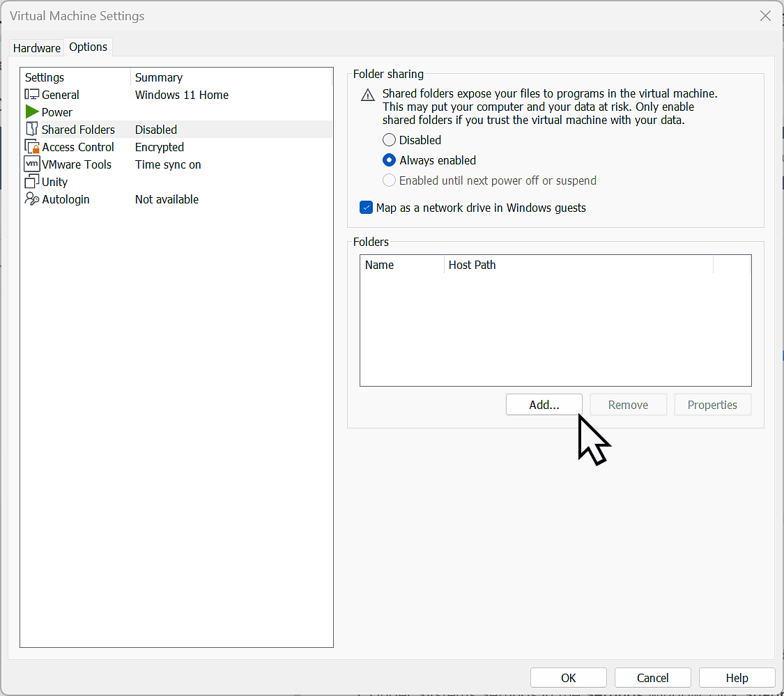Confirm settings with OK
784x696 pixels.
568,677
